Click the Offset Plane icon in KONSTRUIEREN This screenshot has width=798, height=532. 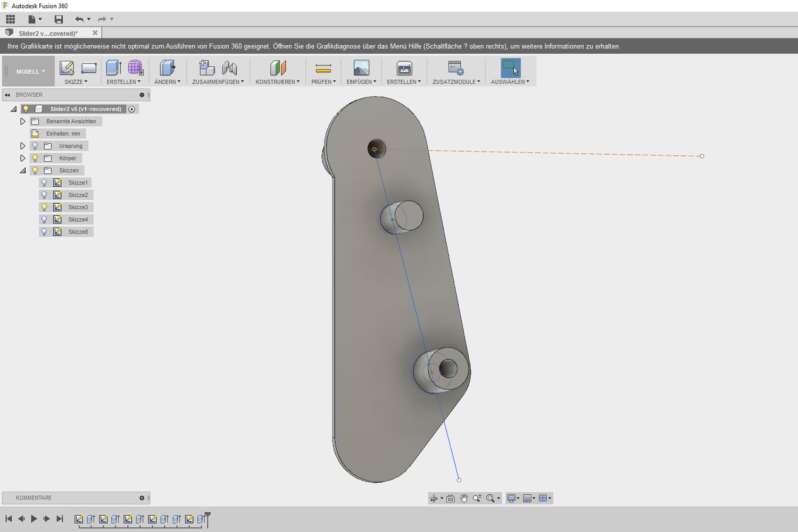point(278,68)
